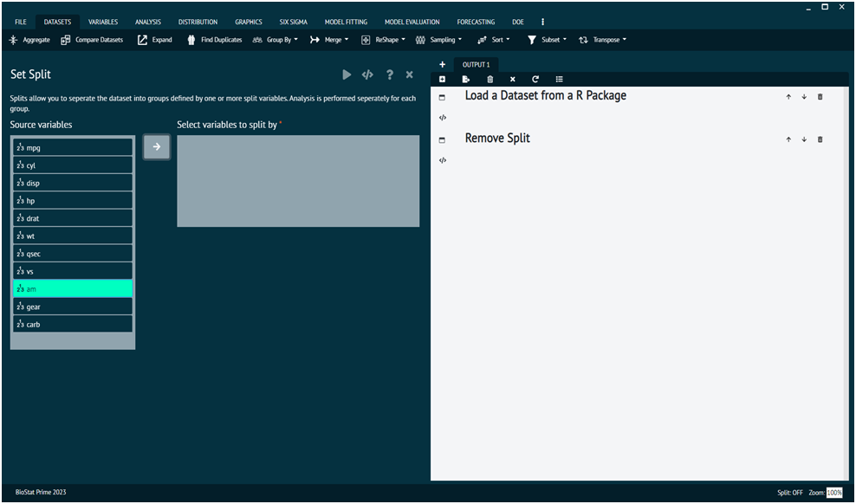Open the Subset dropdown menu

click(x=547, y=40)
